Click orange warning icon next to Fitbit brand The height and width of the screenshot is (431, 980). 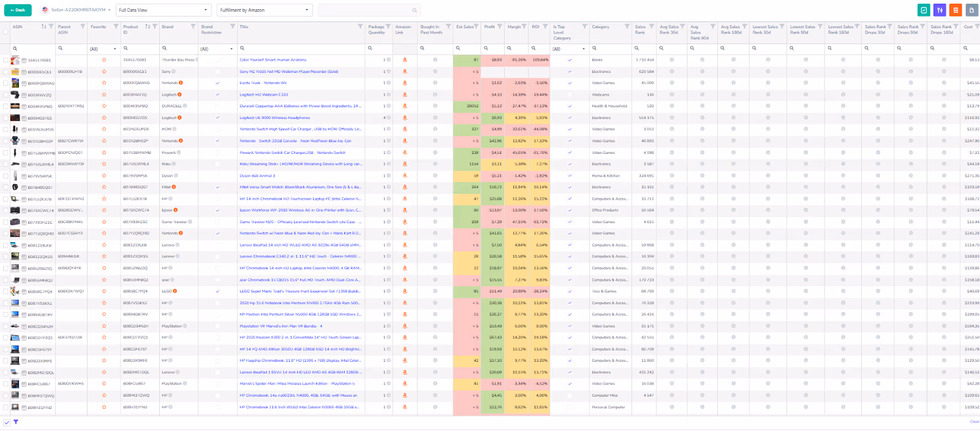tap(174, 187)
